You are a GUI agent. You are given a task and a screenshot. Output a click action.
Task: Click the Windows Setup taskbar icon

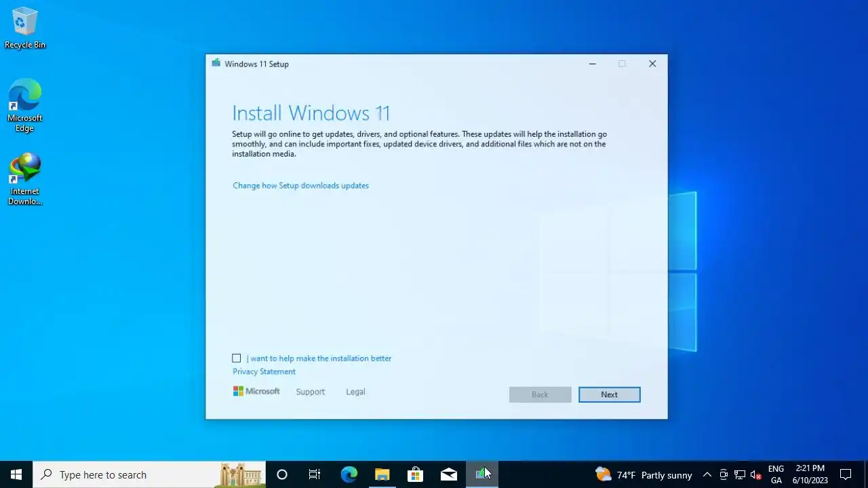coord(482,474)
